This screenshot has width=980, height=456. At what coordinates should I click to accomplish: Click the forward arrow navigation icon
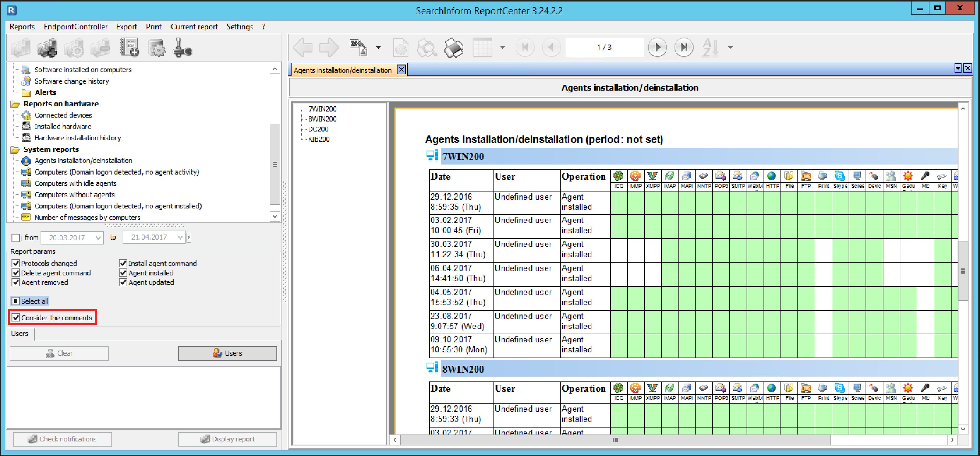(x=329, y=48)
